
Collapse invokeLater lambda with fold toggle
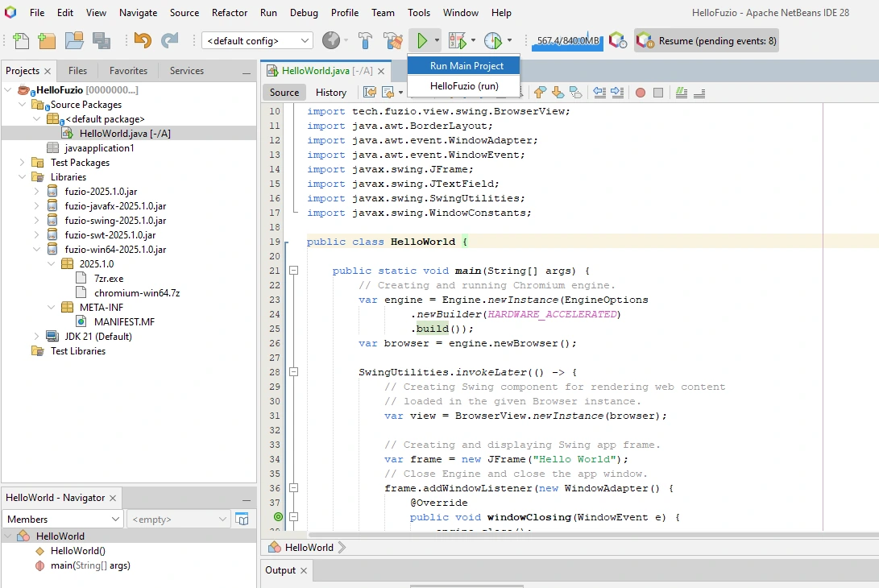[293, 371]
